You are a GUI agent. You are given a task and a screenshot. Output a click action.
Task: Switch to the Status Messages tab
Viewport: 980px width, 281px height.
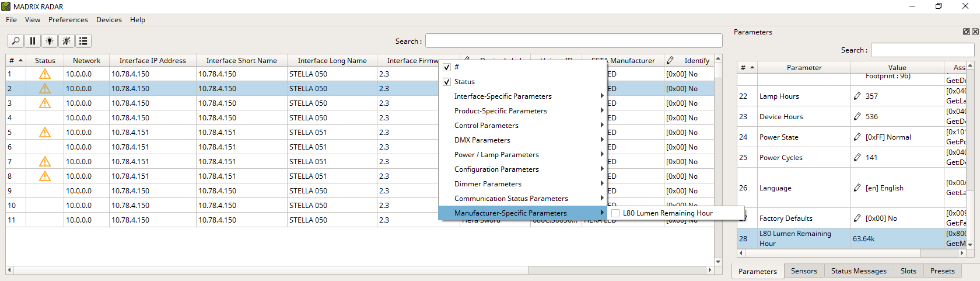point(859,270)
